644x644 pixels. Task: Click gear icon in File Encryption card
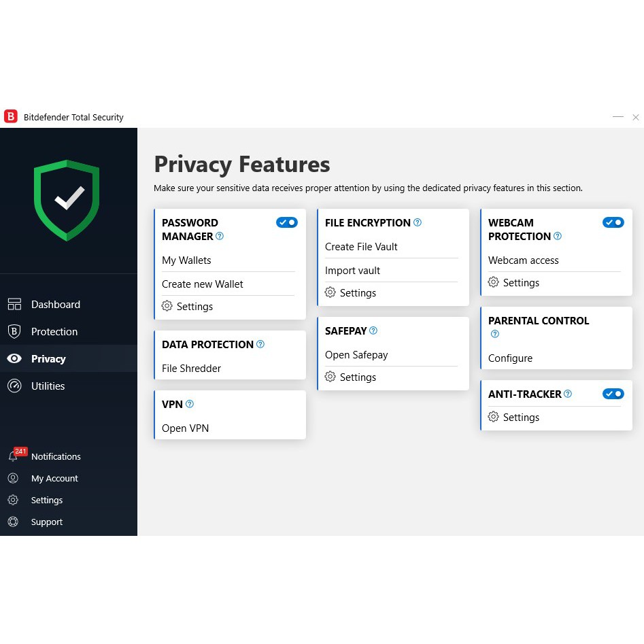click(331, 292)
